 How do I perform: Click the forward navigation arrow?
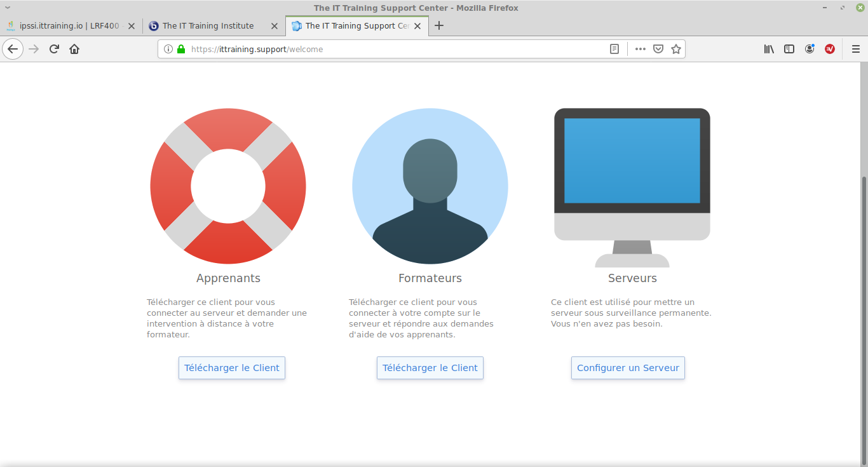pos(34,49)
